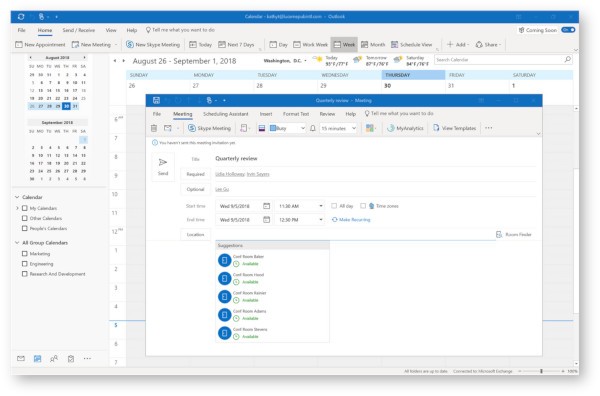Click the zoom slider in status bar
Viewport: 600px width, 396px height.
coord(541,371)
